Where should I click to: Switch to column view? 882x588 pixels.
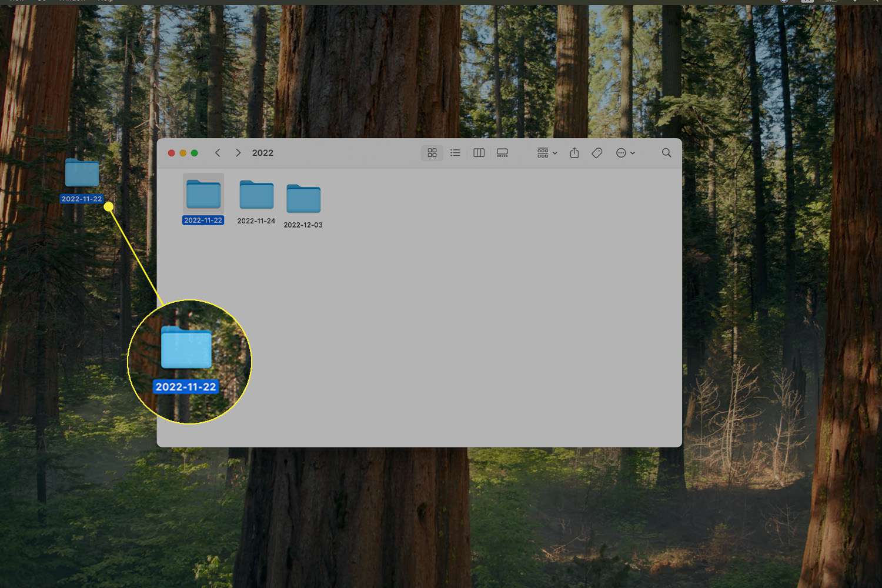pyautogui.click(x=479, y=153)
